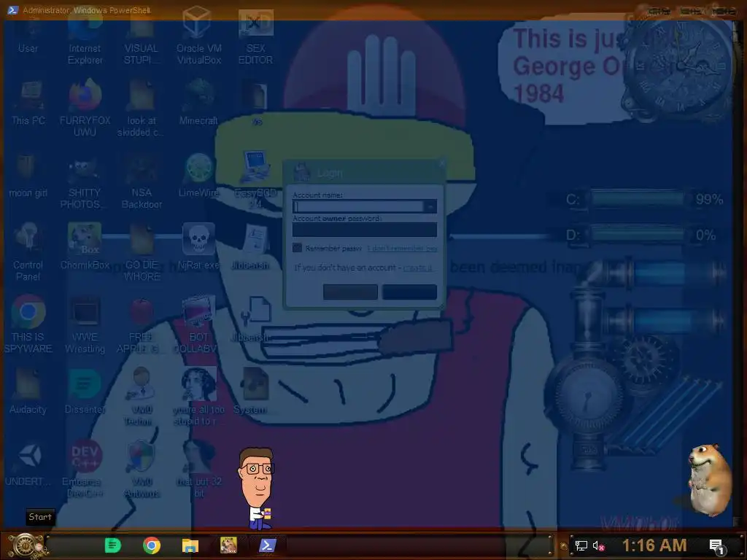This screenshot has height=560, width=747.
Task: Launch the FURRYFOX UWU Firefox shortcut
Action: [x=85, y=109]
